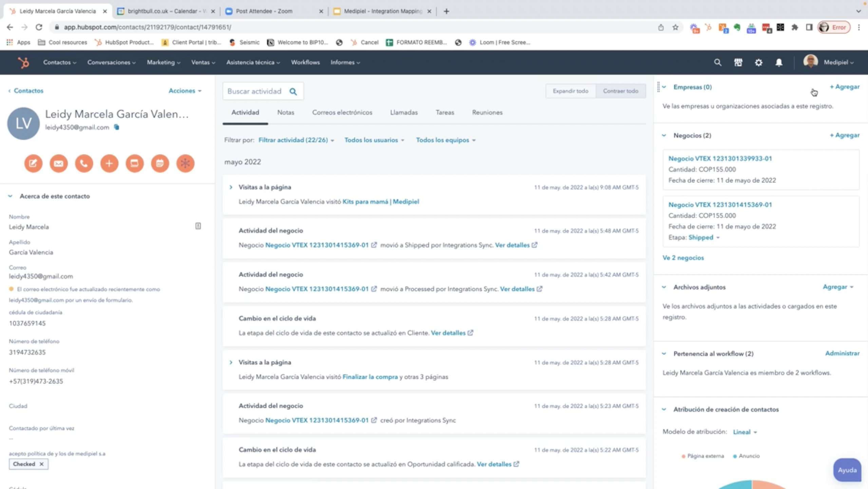Click the schedule meeting calendar icon
The height and width of the screenshot is (489, 868).
pos(160,163)
